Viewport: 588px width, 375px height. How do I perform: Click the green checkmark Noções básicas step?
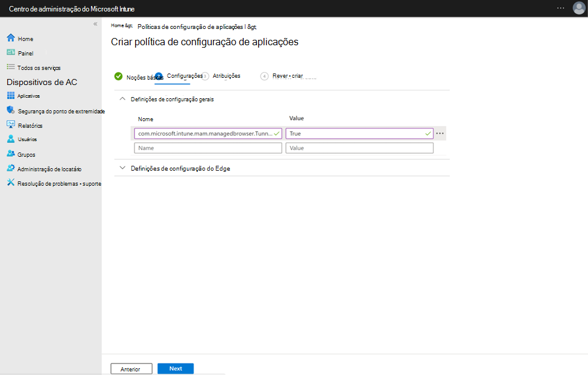point(118,77)
